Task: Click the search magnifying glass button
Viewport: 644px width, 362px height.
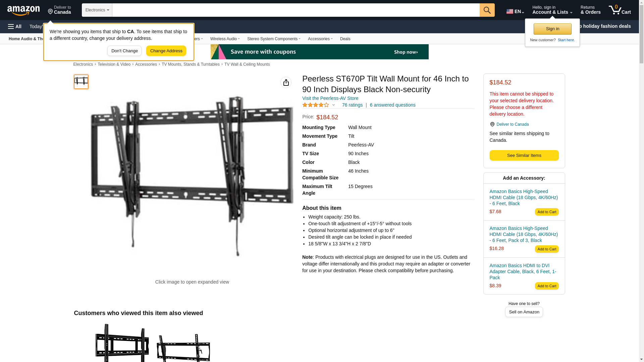Action: 487,10
